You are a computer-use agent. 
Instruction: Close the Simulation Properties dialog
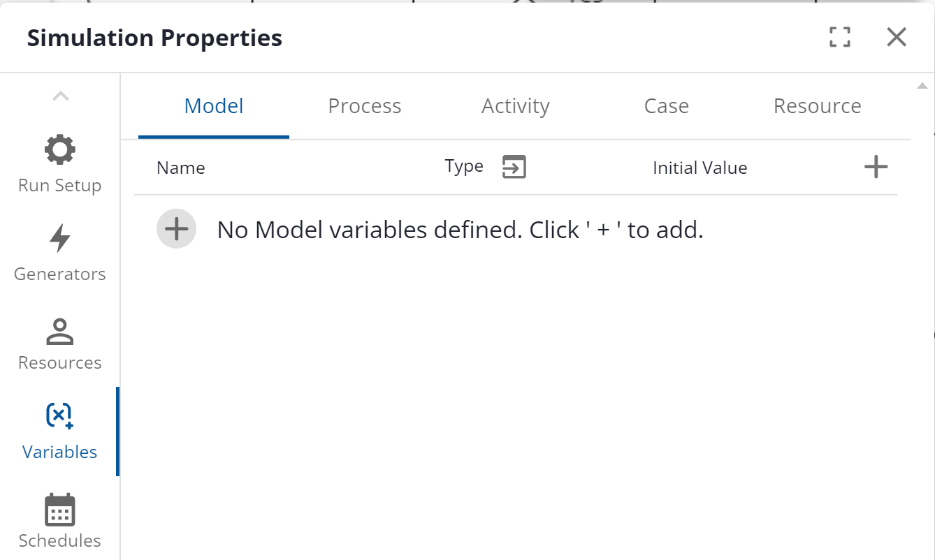pyautogui.click(x=897, y=37)
